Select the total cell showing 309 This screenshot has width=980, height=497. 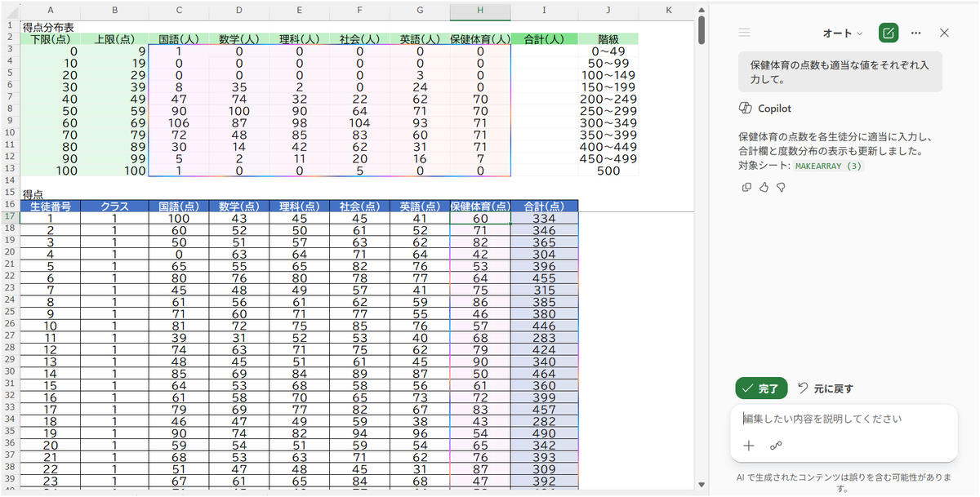click(544, 469)
